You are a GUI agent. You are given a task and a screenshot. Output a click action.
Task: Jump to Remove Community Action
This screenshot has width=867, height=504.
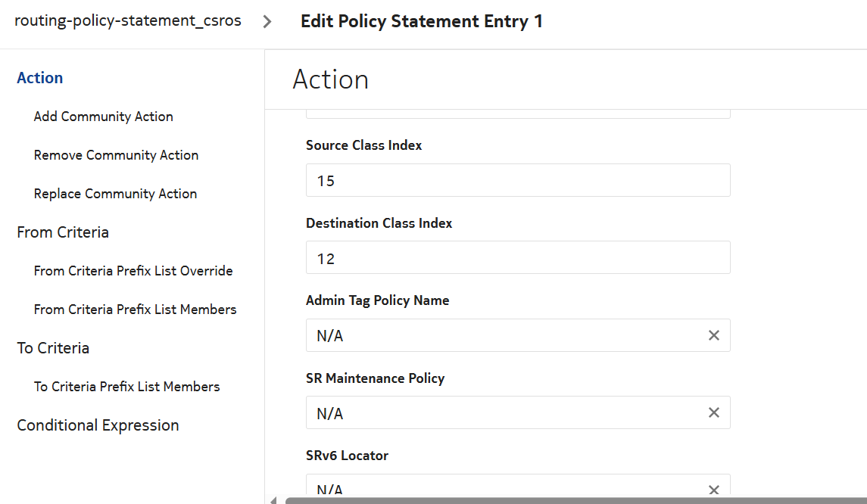[x=116, y=155]
